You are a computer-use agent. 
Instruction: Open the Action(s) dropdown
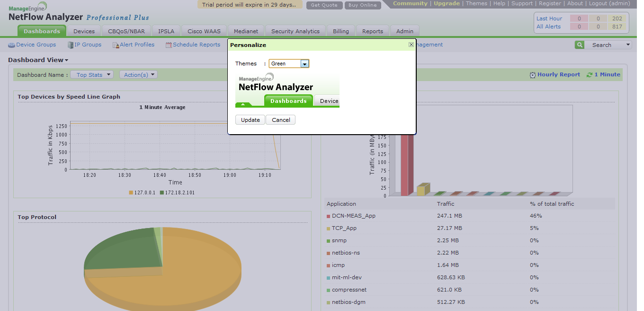pos(138,75)
